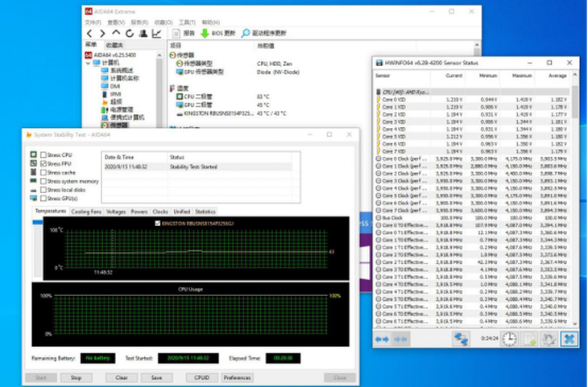Go forward in AIDA64 Extreme toolbar
This screenshot has width=588, height=387.
click(x=102, y=33)
